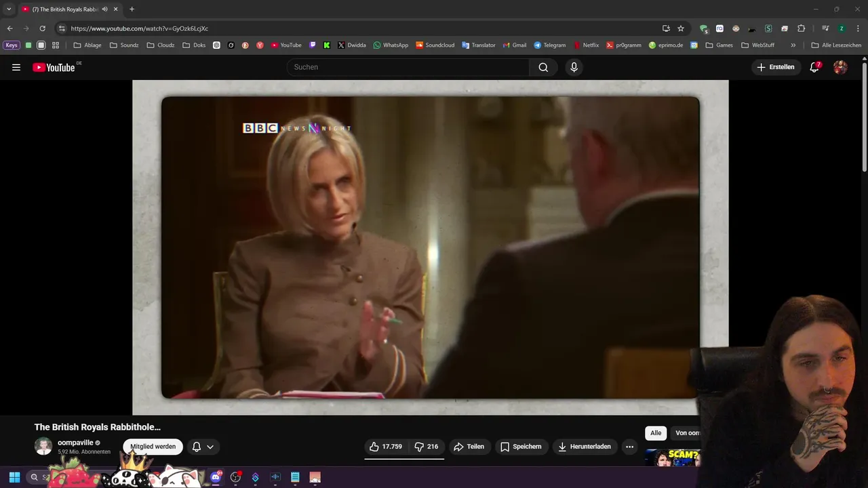The image size is (868, 488).
Task: Open Chrome profile Z avatar
Action: [x=842, y=28]
